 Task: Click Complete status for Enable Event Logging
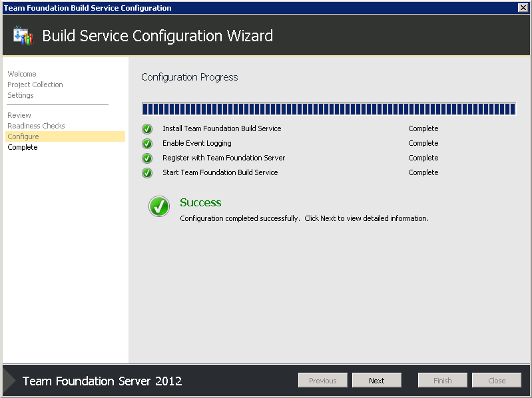point(423,143)
